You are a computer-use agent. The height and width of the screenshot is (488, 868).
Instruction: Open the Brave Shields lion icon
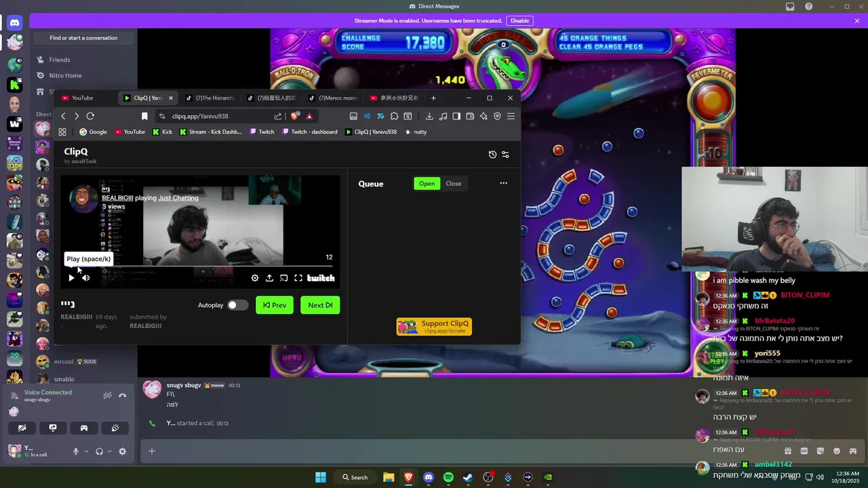(295, 116)
